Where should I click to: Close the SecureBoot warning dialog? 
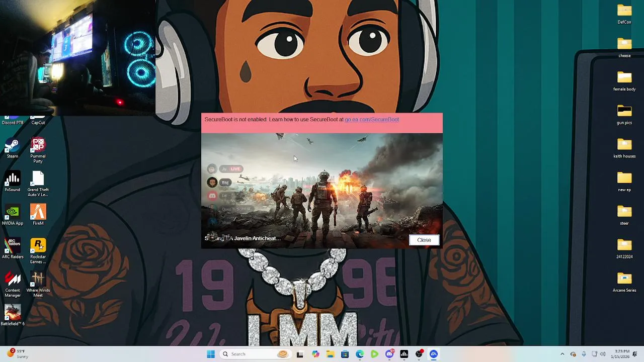pyautogui.click(x=424, y=240)
